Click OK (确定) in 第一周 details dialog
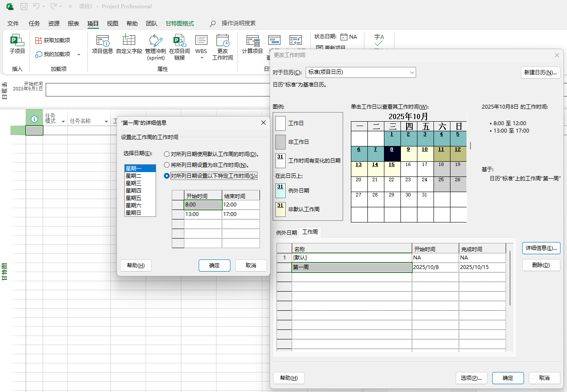Image resolution: width=567 pixels, height=392 pixels. (x=214, y=266)
